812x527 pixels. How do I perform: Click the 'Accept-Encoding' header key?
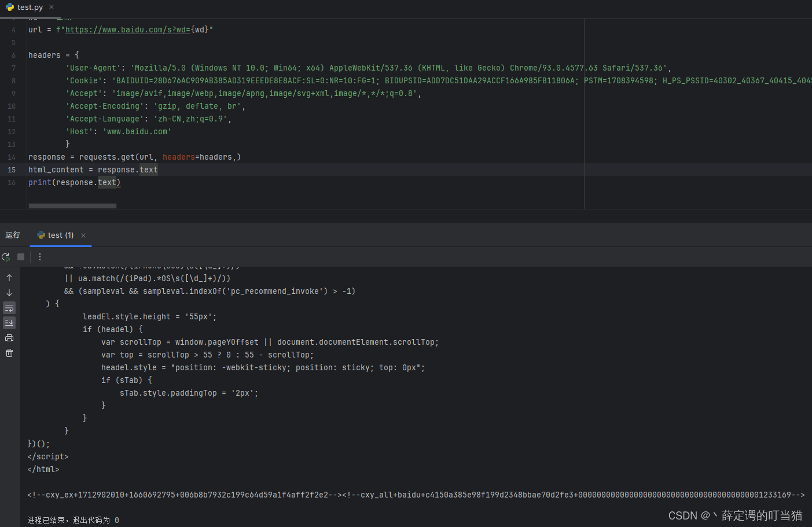[x=105, y=106]
